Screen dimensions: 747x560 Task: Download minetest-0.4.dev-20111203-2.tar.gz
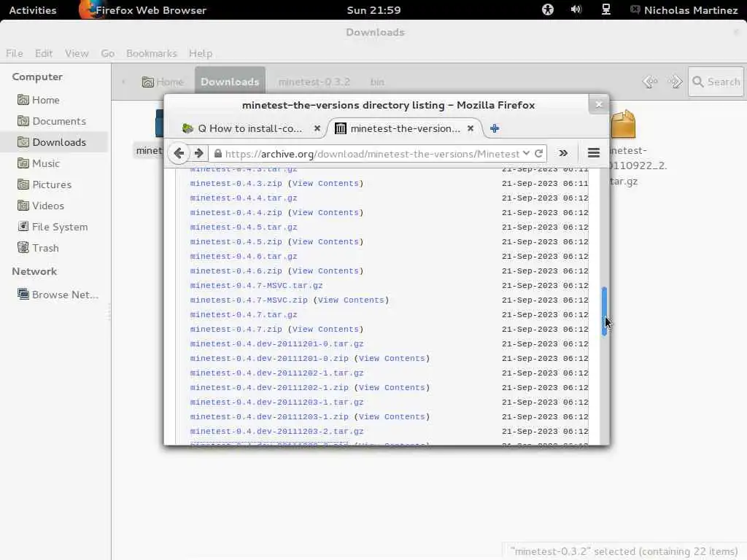coord(276,432)
